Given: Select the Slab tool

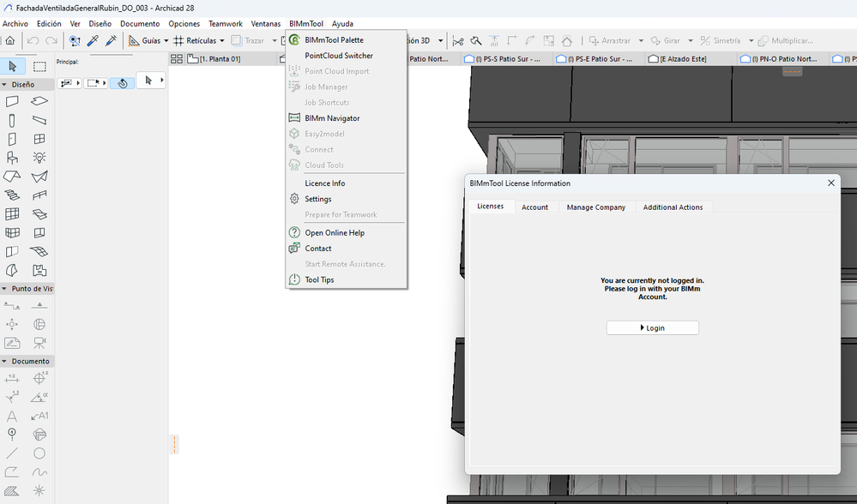Looking at the screenshot, I should coord(39,101).
